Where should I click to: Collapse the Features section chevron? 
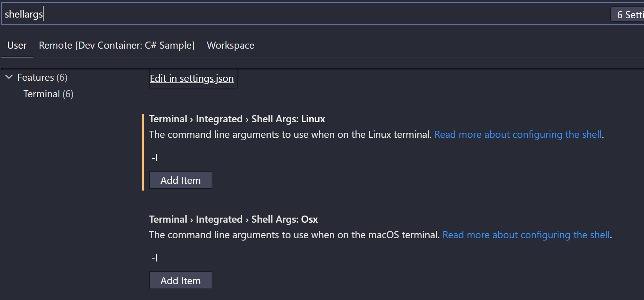tap(8, 77)
